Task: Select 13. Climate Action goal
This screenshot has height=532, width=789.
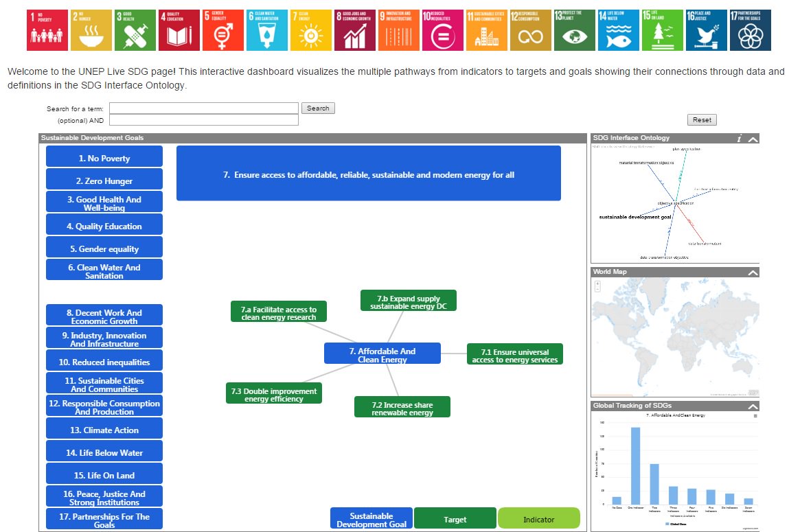Action: tap(104, 428)
